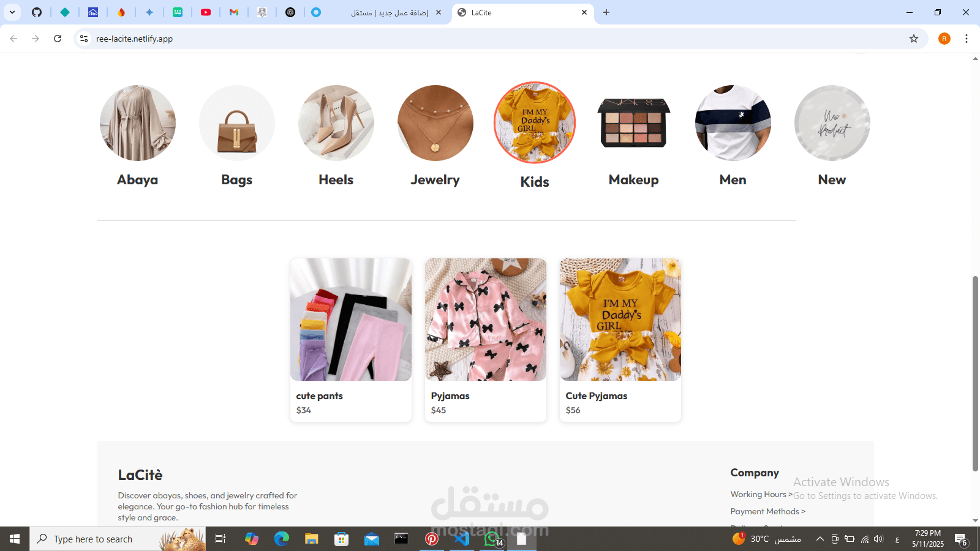This screenshot has width=980, height=551.
Task: Click the Windows taskbar search box
Action: coord(118,539)
